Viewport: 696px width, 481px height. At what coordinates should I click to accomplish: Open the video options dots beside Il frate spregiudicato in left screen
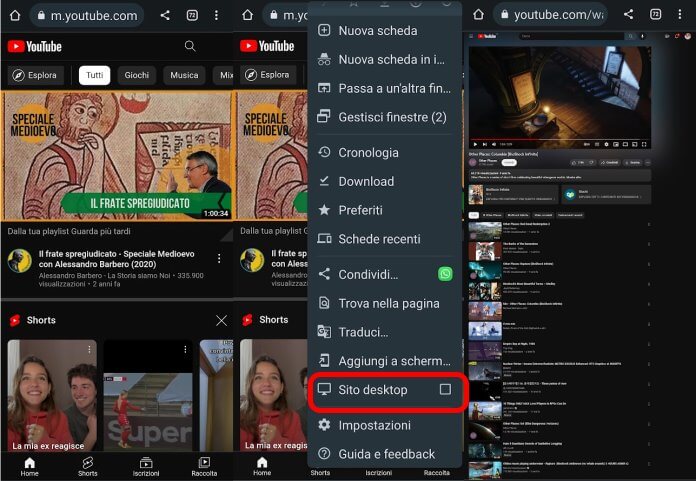(x=219, y=258)
